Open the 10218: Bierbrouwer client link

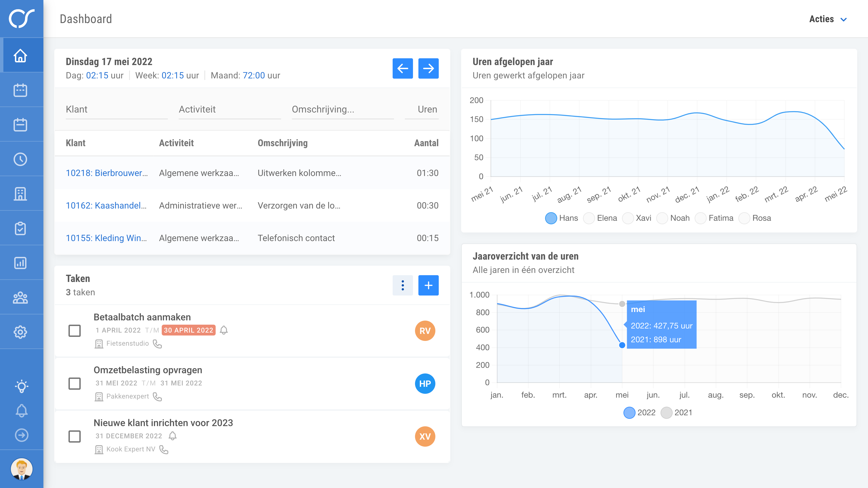tap(106, 173)
